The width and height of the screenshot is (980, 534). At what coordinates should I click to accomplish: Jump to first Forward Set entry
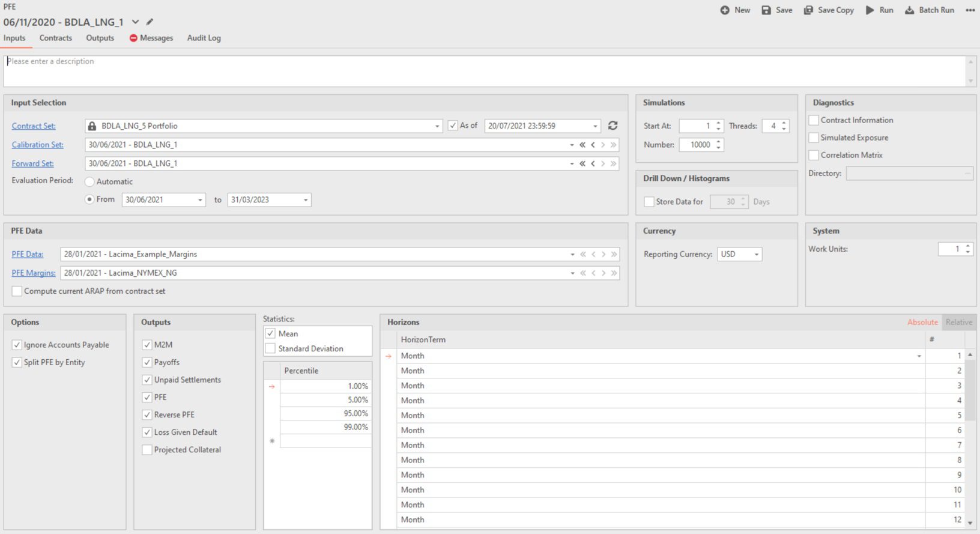pos(582,163)
